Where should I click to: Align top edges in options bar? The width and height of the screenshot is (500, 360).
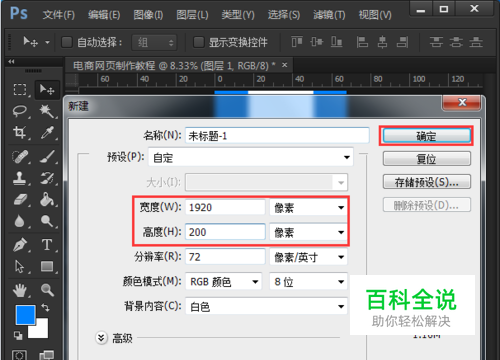tap(297, 42)
